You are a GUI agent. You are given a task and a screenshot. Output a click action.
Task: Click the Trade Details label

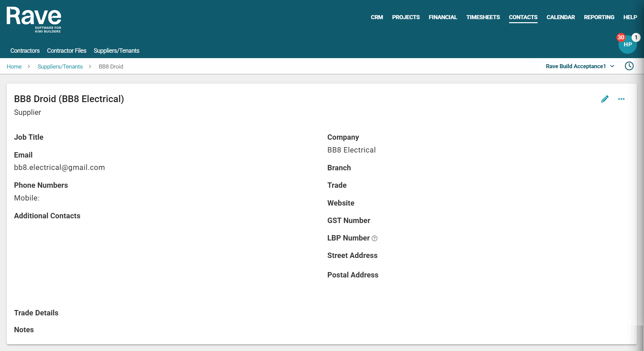point(36,313)
